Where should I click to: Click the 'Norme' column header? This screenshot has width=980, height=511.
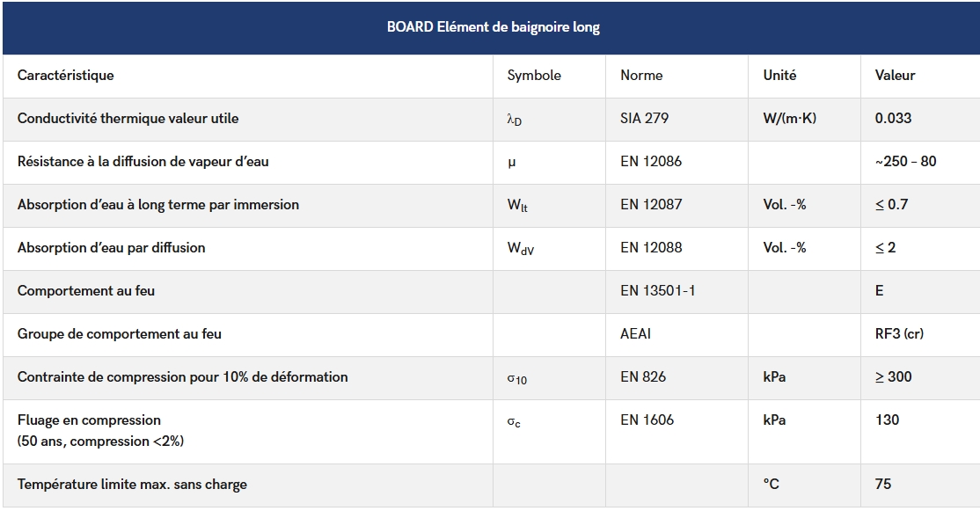click(x=641, y=76)
